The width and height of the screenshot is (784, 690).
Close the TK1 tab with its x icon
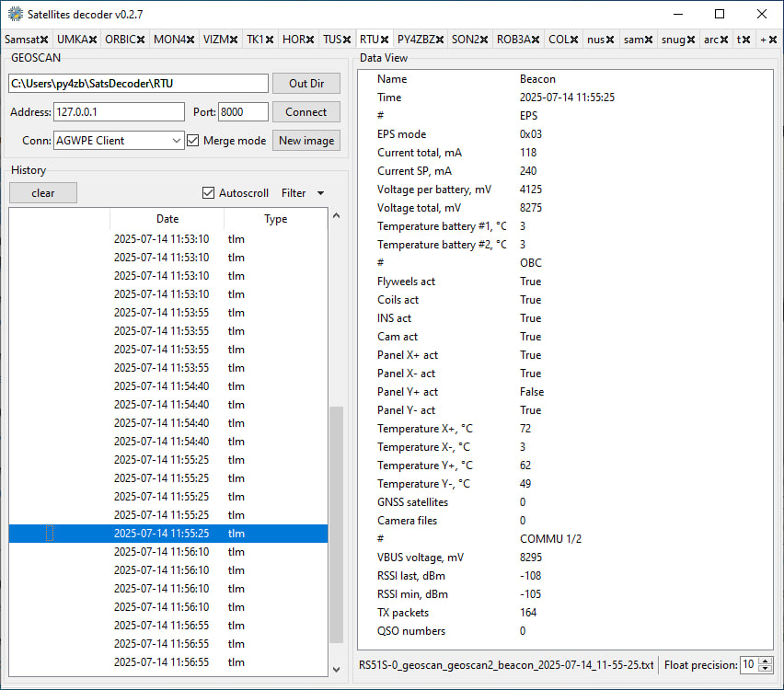click(269, 40)
